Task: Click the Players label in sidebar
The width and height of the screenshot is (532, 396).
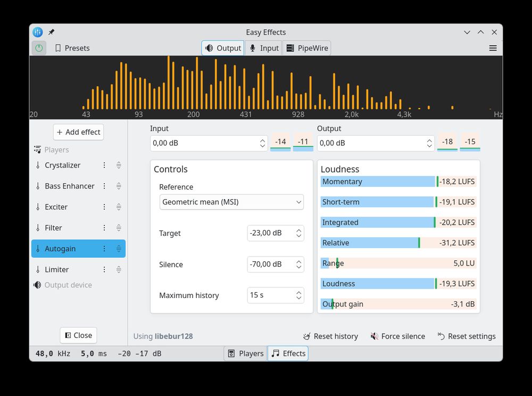Action: 57,150
